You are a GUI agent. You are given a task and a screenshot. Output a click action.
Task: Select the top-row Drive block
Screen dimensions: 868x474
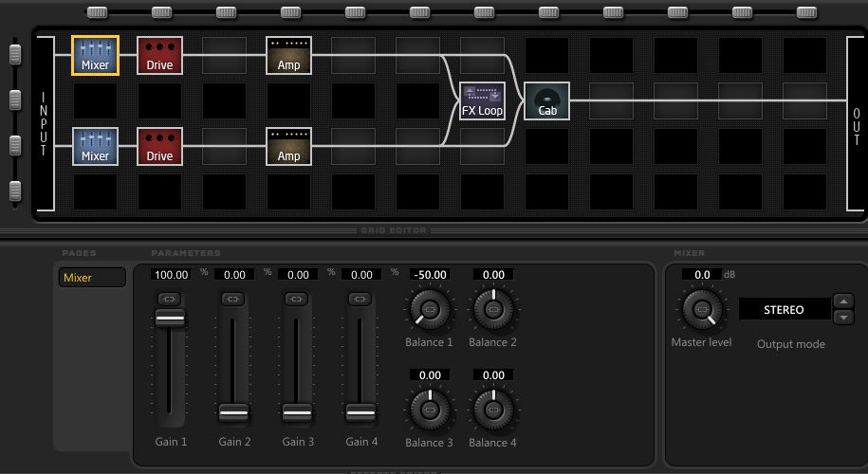pos(159,55)
